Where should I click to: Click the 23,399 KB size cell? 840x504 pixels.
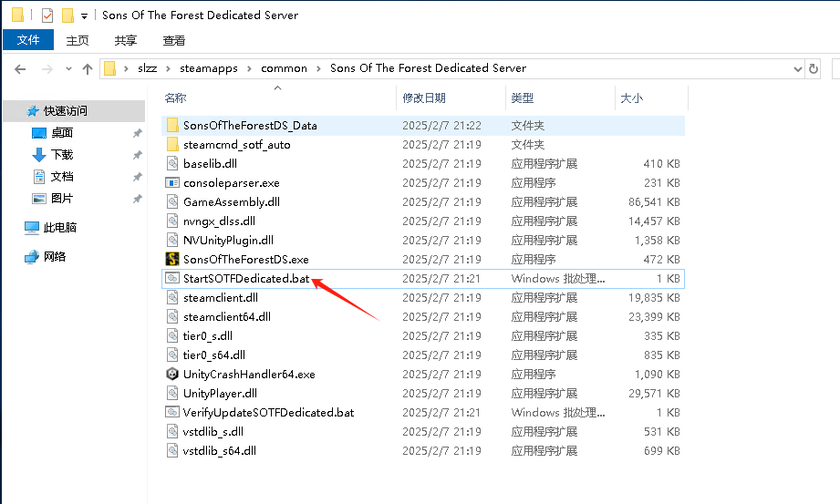[x=654, y=317]
